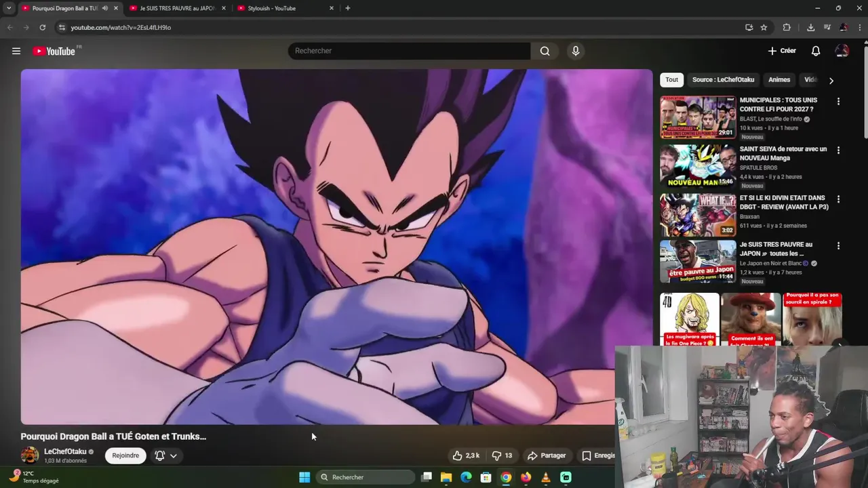Open options menu for SAINT SEIYA video

[x=838, y=150]
